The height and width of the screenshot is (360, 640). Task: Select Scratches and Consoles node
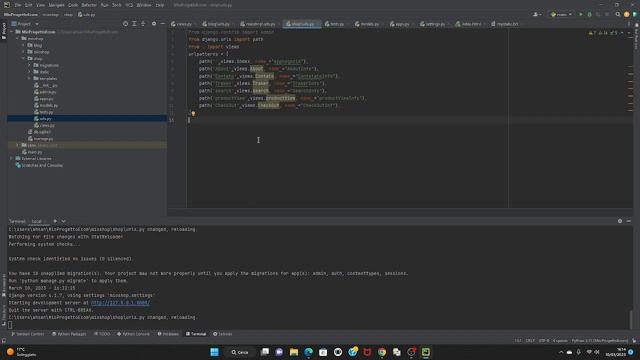(39, 165)
